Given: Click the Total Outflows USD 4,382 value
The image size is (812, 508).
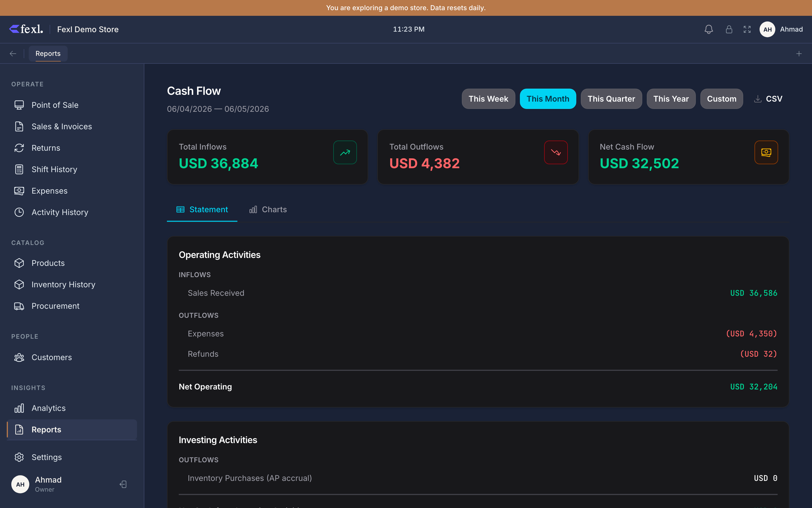Looking at the screenshot, I should coord(424,164).
